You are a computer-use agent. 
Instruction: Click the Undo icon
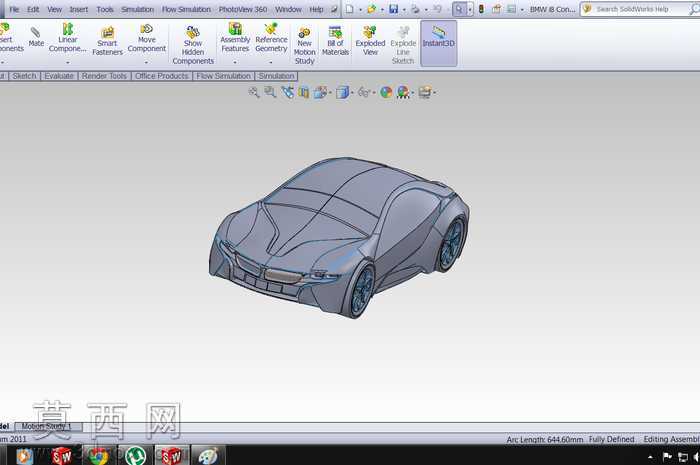[438, 9]
